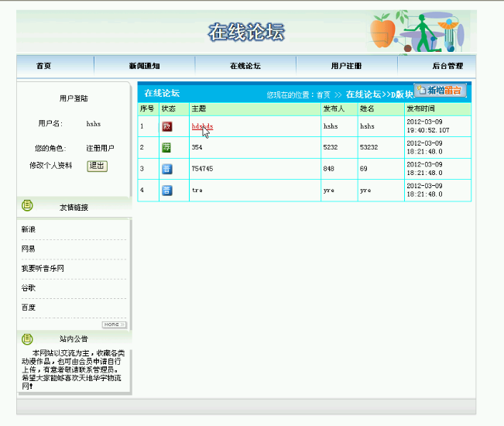
Task: Go to the 在线论坛 navigation tab
Action: (245, 66)
